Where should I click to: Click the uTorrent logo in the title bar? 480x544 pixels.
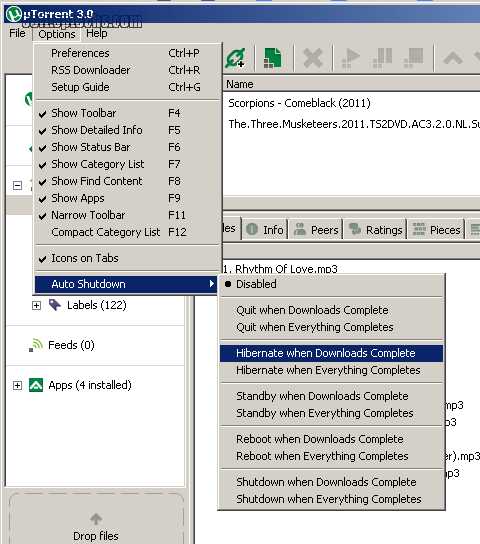(14, 14)
